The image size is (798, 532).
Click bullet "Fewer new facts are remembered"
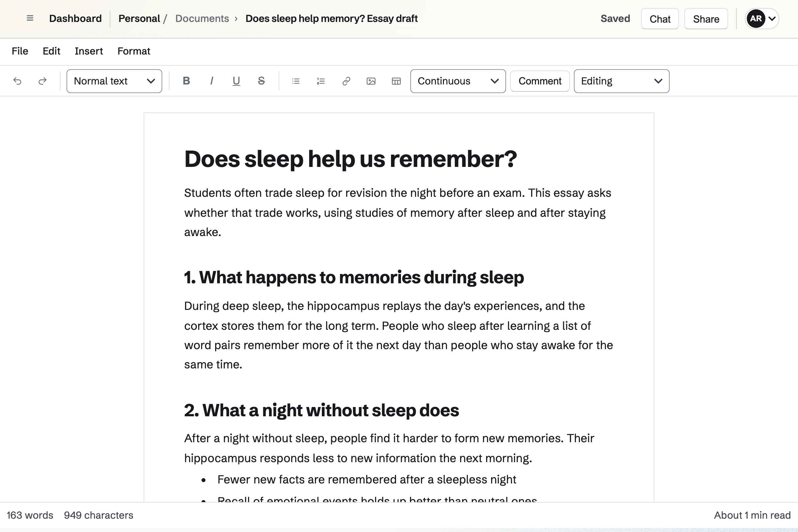(x=367, y=480)
